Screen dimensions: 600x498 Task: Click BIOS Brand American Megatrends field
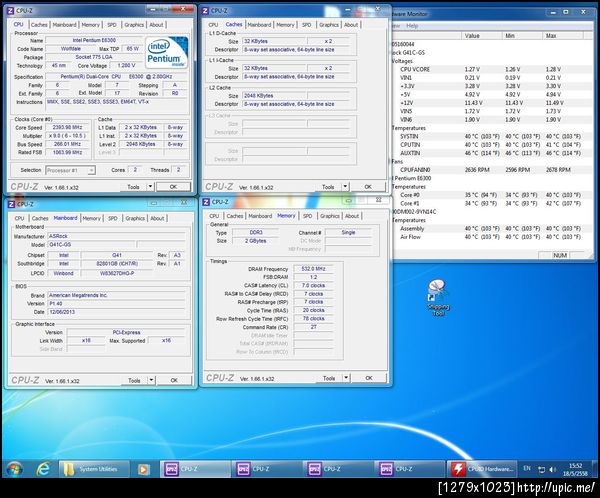pos(116,295)
